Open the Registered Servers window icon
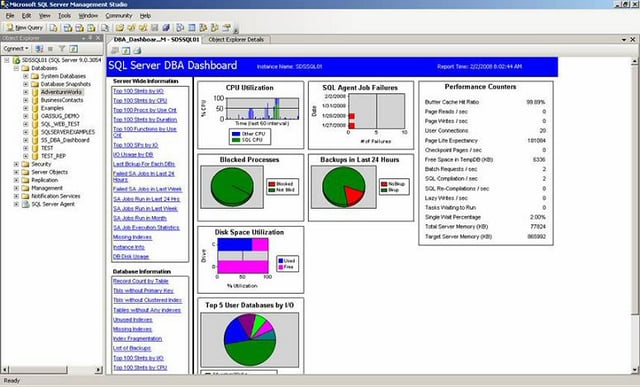Image resolution: width=640 pixels, height=387 pixels. pos(180,28)
